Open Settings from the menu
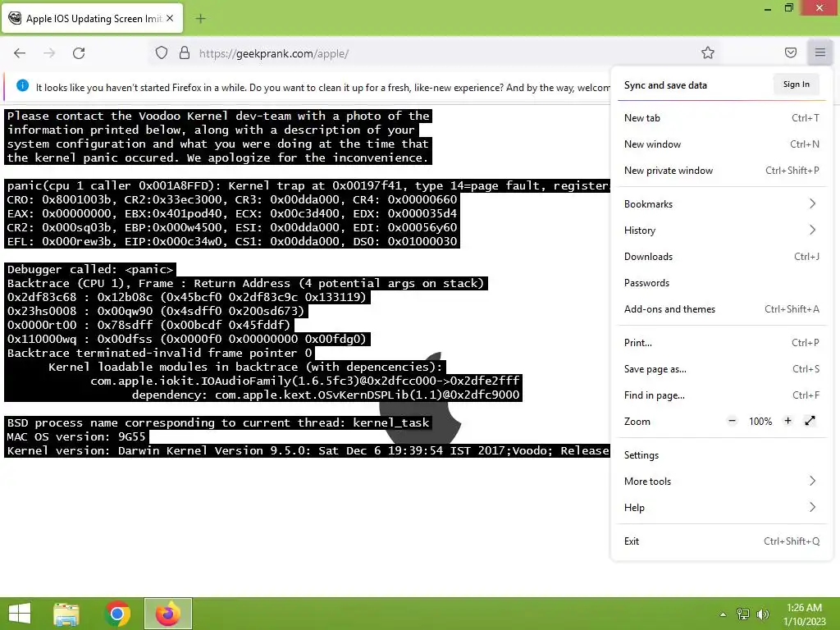The height and width of the screenshot is (630, 840). click(722, 455)
